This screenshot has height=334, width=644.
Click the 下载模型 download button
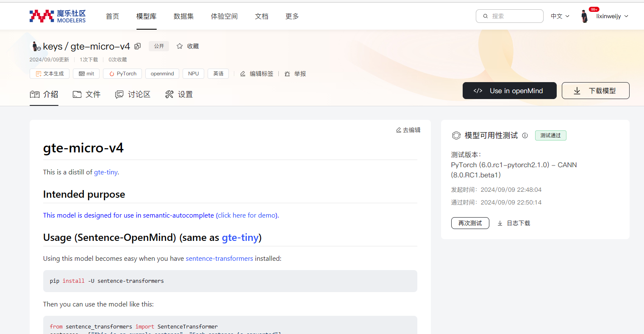pyautogui.click(x=595, y=90)
